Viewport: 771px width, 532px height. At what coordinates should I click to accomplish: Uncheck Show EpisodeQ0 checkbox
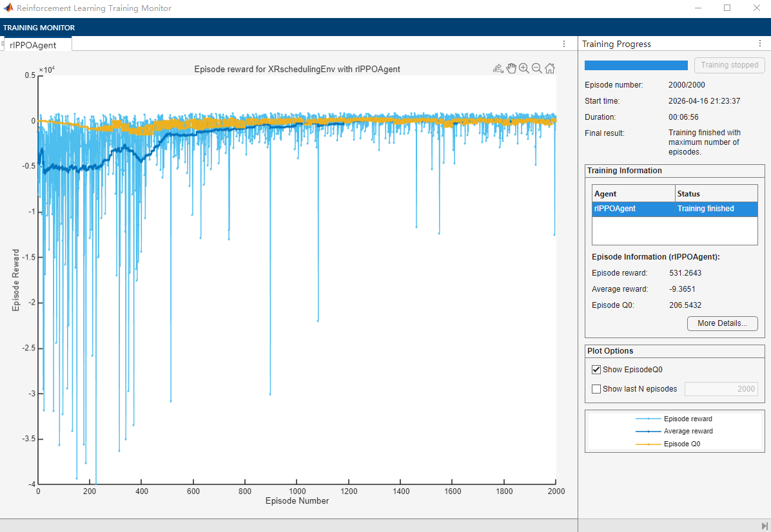coord(596,370)
